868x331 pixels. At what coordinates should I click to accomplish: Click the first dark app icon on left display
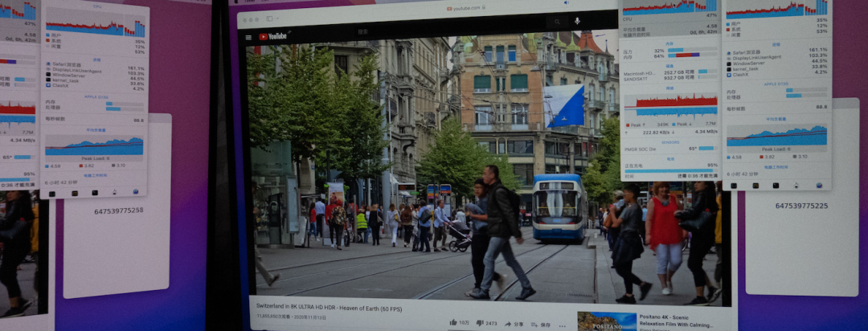click(x=52, y=194)
